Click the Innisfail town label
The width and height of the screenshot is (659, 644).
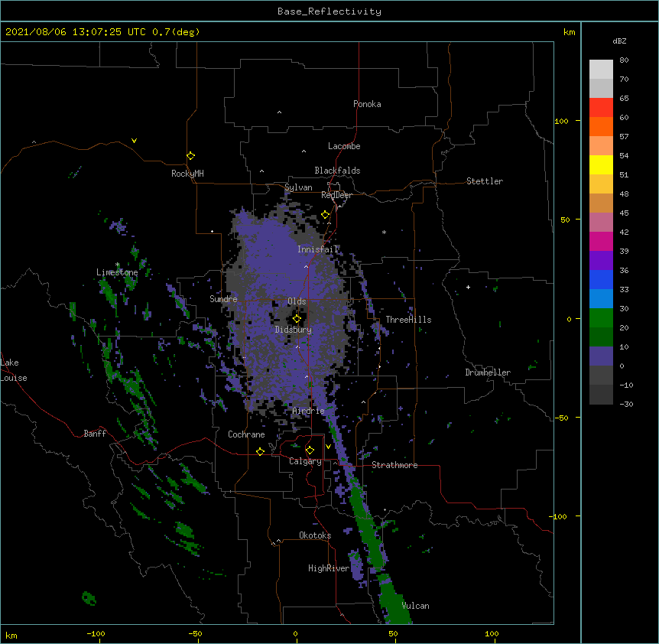pos(317,249)
